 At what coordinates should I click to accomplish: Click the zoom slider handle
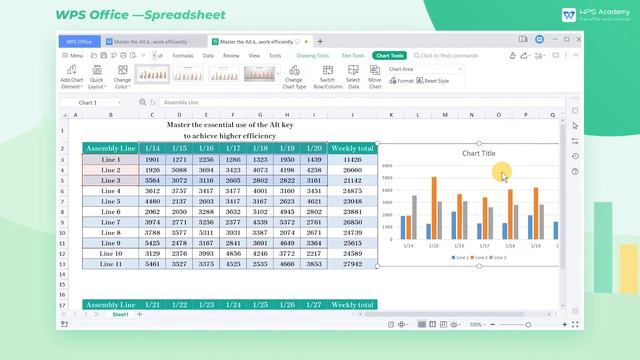528,324
